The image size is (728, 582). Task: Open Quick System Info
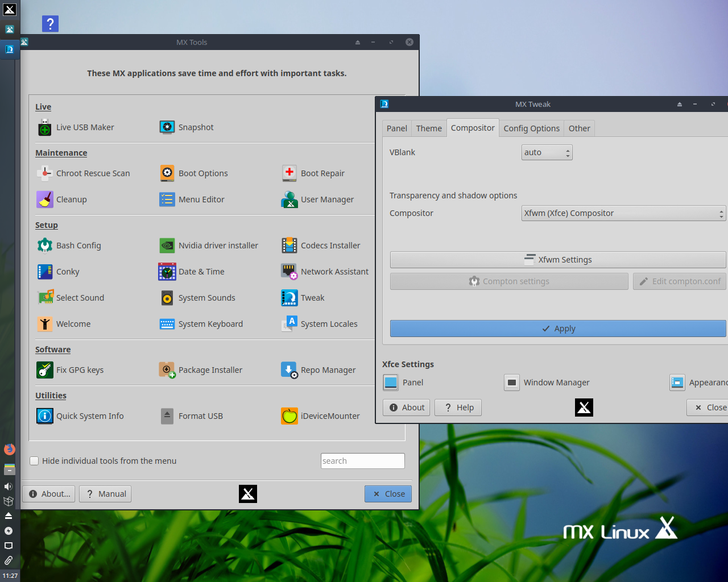pyautogui.click(x=89, y=416)
